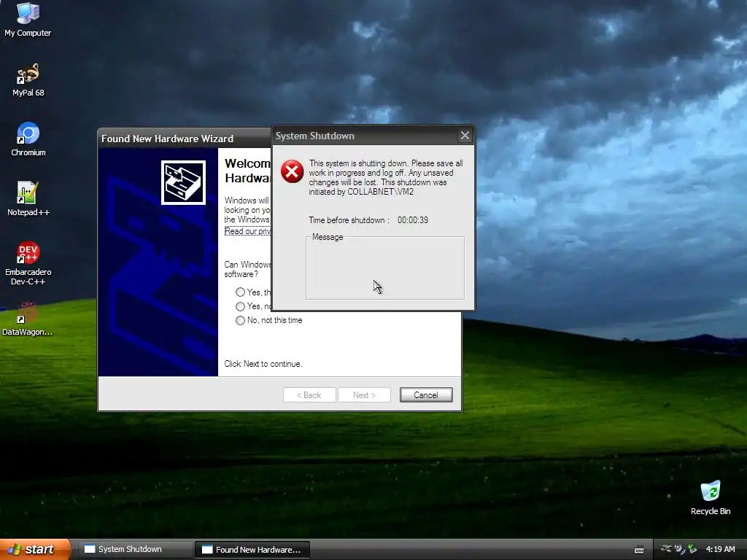Click Next in hardware wizard

pos(364,394)
